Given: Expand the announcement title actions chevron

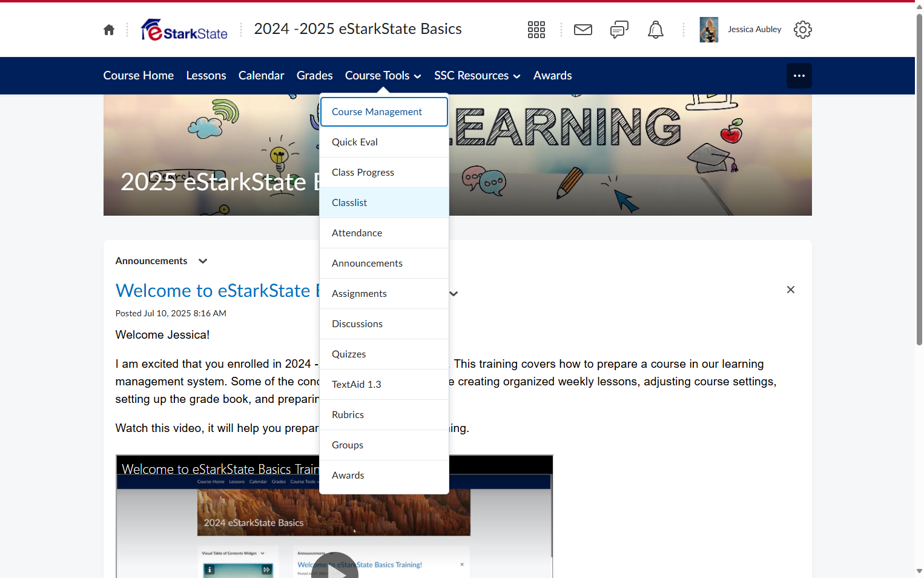Looking at the screenshot, I should pos(454,294).
